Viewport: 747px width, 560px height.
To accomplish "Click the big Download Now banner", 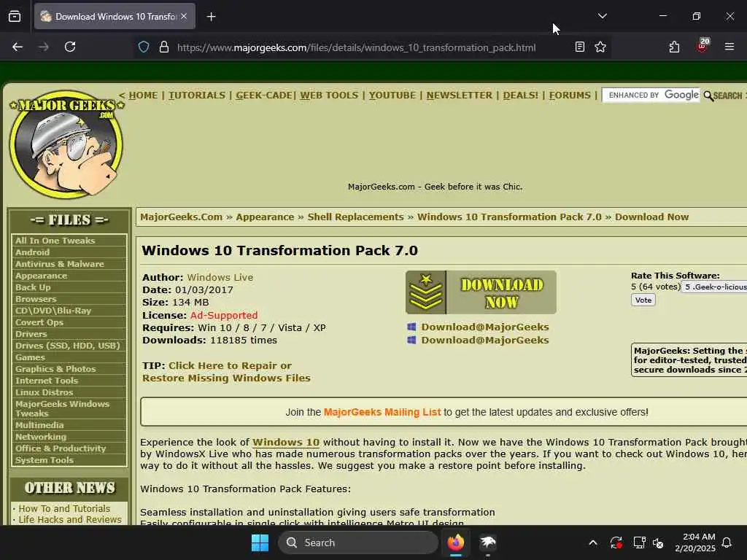I will [481, 292].
